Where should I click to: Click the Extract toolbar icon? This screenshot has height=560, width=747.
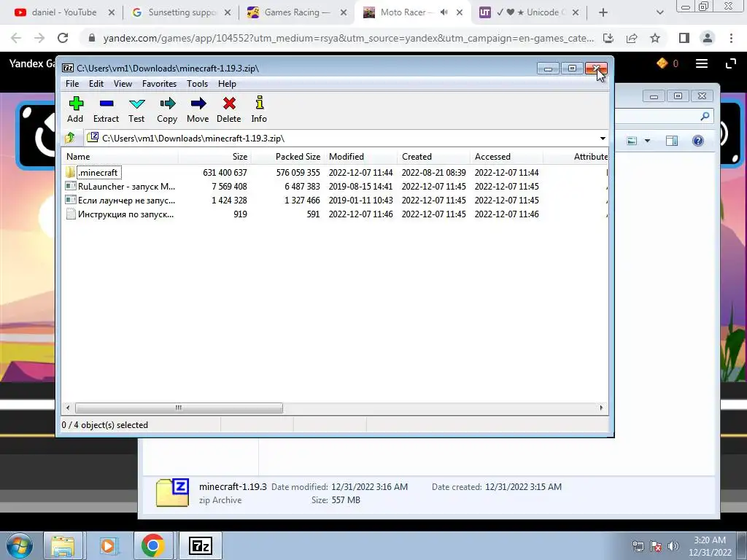tap(106, 109)
